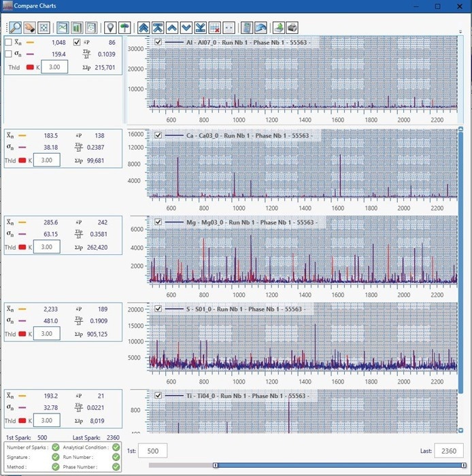Toggle the sigma σn checkbox in the Al panel
The width and height of the screenshot is (472, 476).
point(8,54)
